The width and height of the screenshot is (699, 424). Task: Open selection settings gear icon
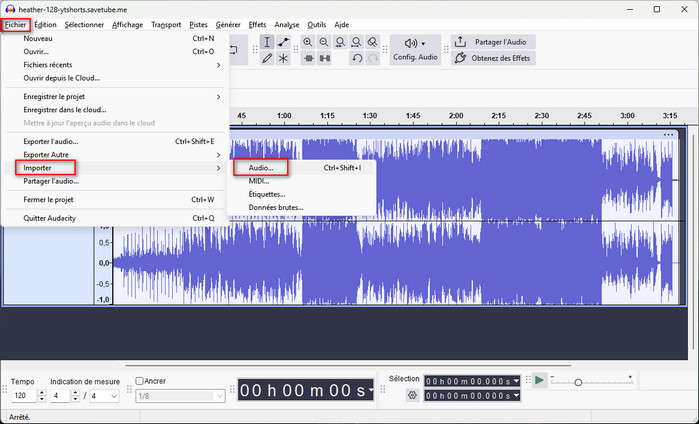pyautogui.click(x=412, y=395)
